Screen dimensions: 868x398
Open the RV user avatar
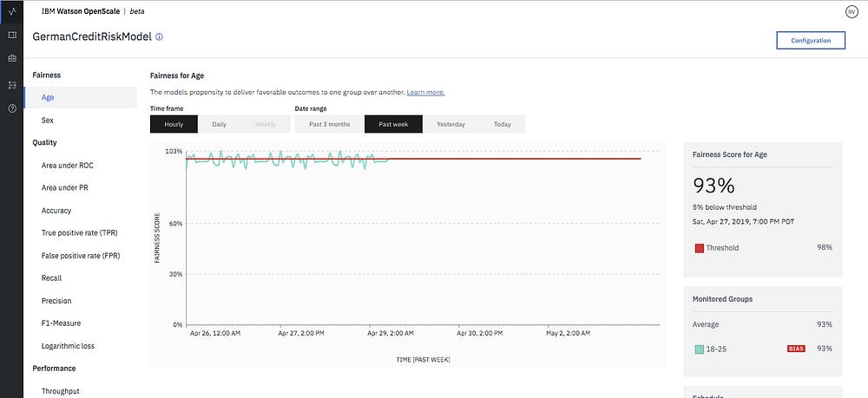[x=852, y=11]
